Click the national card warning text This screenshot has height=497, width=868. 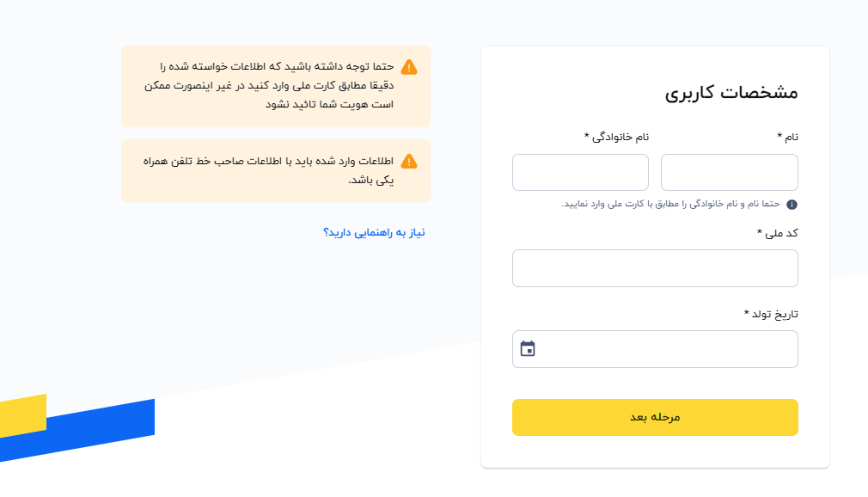pyautogui.click(x=269, y=85)
